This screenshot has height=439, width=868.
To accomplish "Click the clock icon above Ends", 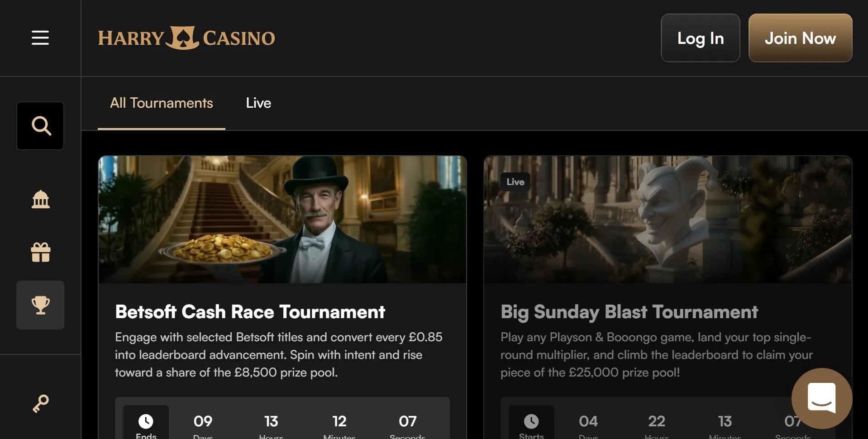I will click(x=146, y=421).
